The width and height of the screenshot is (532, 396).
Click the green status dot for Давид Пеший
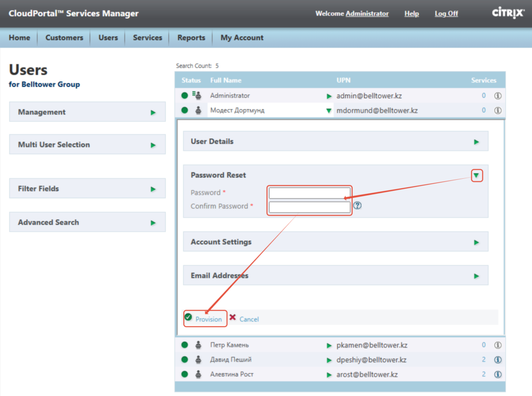[184, 360]
